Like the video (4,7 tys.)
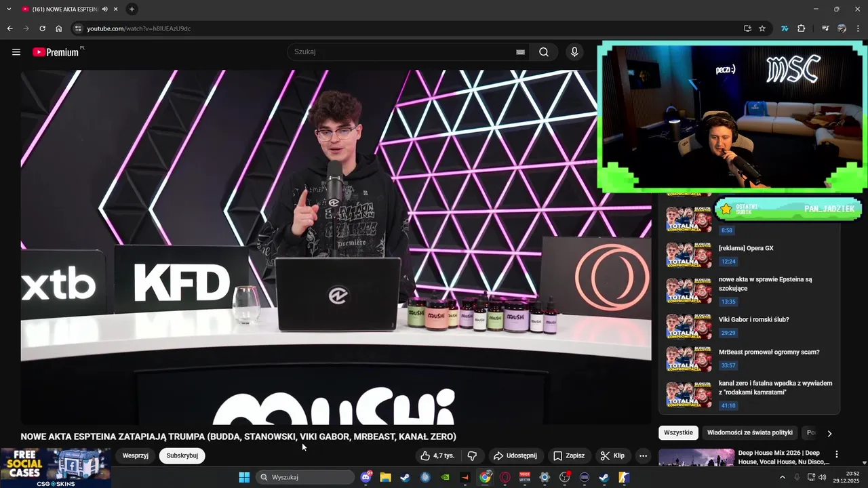Viewport: 868px width, 488px height. (437, 455)
